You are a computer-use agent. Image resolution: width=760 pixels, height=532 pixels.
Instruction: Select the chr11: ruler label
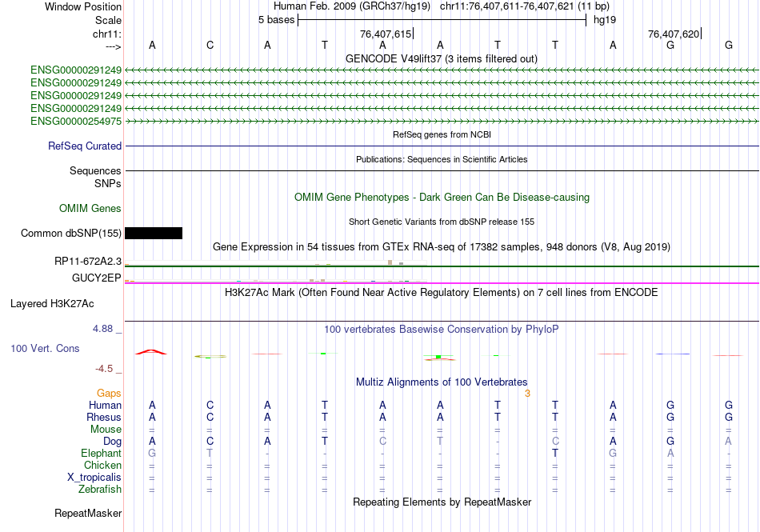[107, 34]
